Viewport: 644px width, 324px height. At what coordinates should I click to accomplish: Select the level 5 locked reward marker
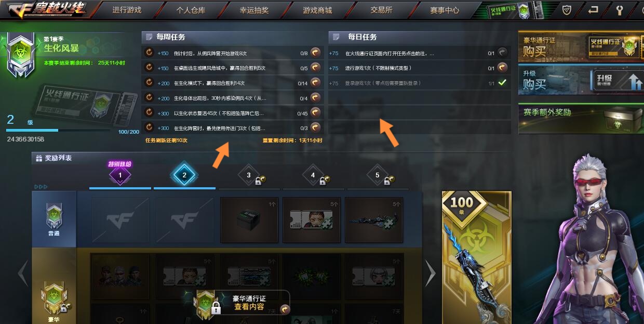378,176
